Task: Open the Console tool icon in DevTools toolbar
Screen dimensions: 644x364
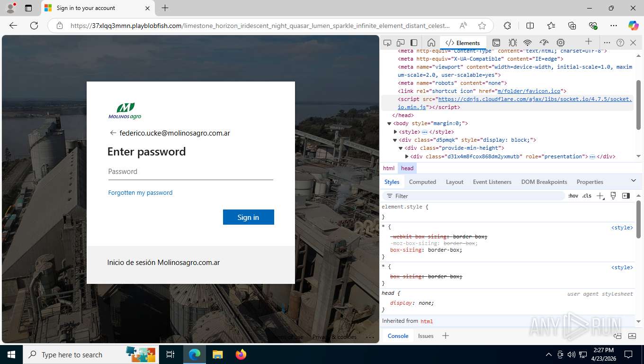Action: point(496,43)
